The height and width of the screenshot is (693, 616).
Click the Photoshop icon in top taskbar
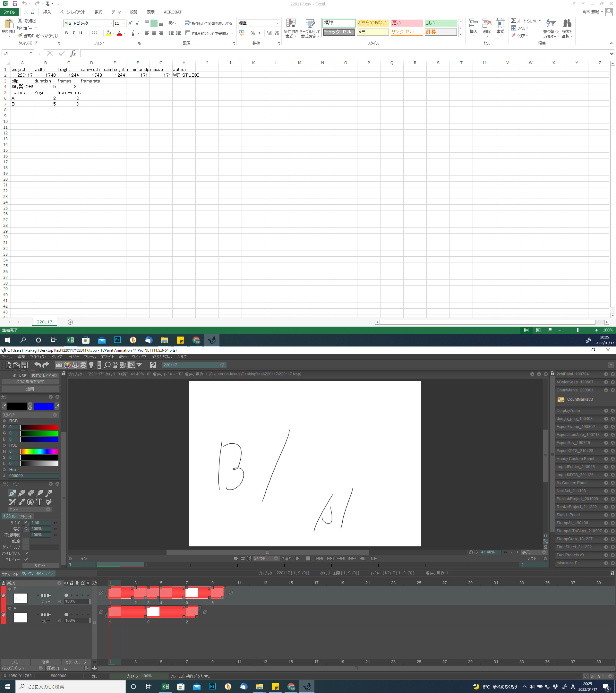point(117,340)
